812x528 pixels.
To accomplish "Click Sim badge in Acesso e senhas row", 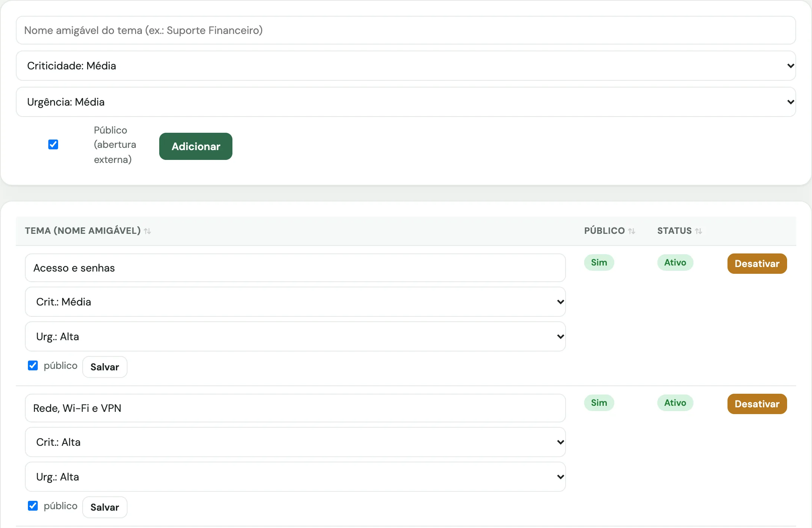I will click(x=599, y=262).
